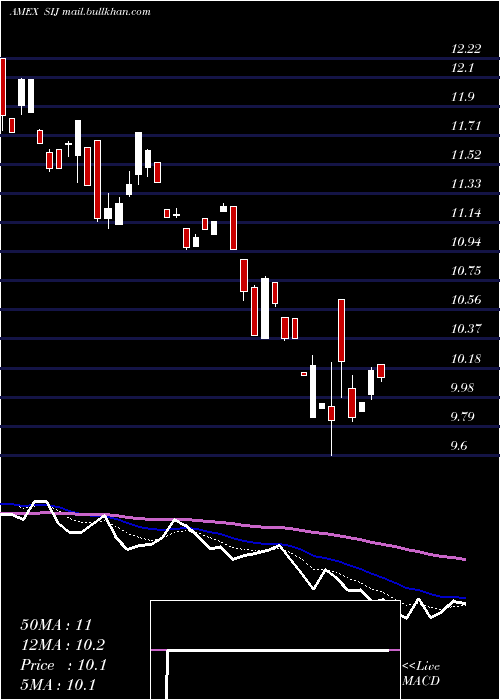The height and width of the screenshot is (700, 500).
Task: Click the 50MA : 11 legend value
Action: pos(56,625)
